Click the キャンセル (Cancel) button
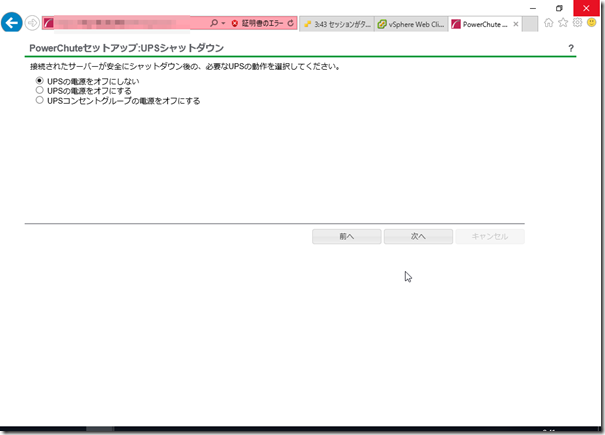 (x=489, y=236)
